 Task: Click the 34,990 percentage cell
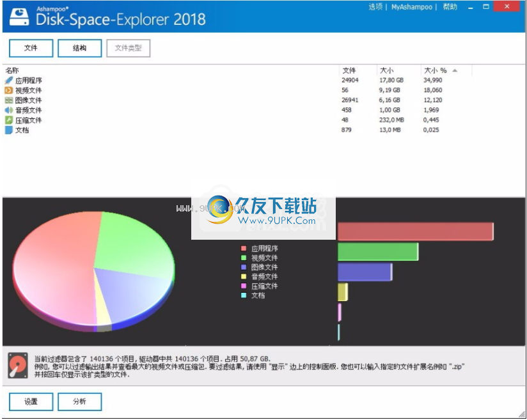coord(432,81)
